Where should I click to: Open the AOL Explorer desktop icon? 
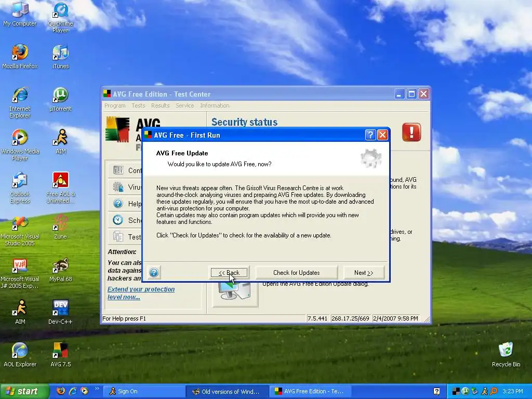tap(20, 354)
